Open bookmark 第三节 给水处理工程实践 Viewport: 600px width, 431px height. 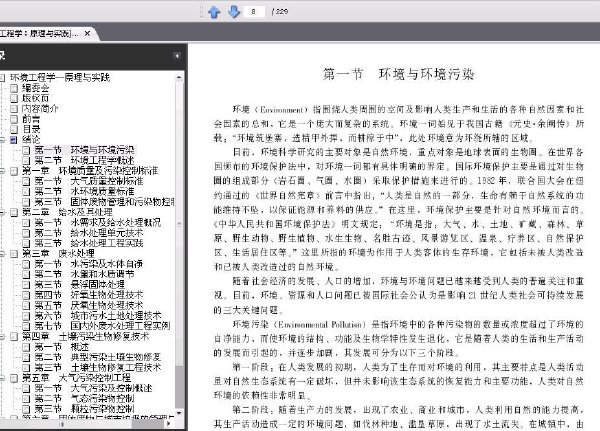pyautogui.click(x=88, y=243)
